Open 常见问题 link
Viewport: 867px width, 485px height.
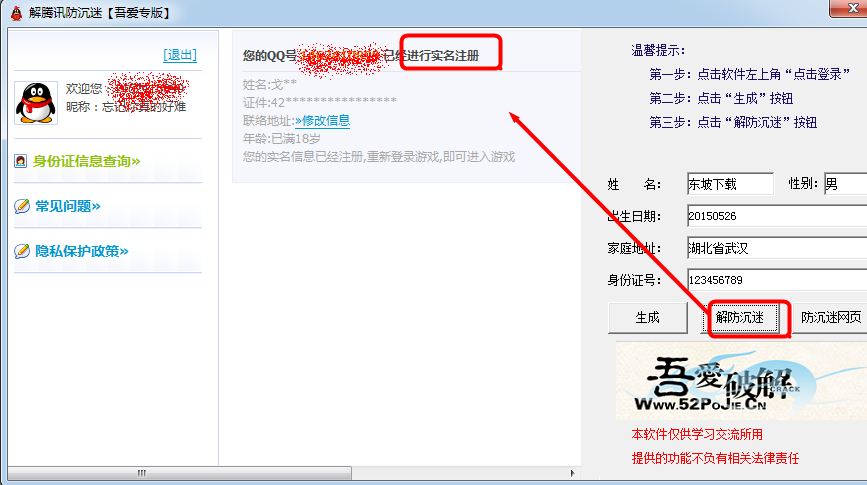point(68,206)
